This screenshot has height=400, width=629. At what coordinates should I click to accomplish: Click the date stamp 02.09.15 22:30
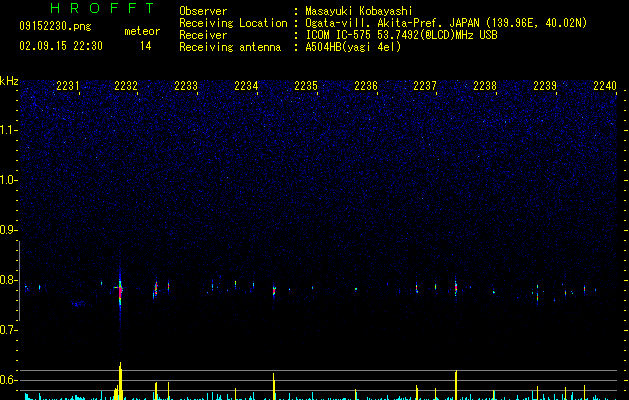coord(61,46)
